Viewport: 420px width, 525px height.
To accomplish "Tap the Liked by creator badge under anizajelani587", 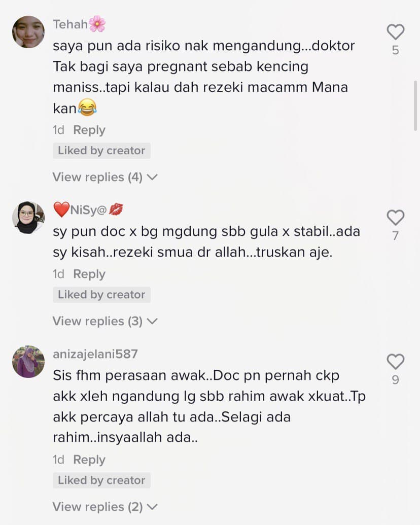I will click(101, 480).
